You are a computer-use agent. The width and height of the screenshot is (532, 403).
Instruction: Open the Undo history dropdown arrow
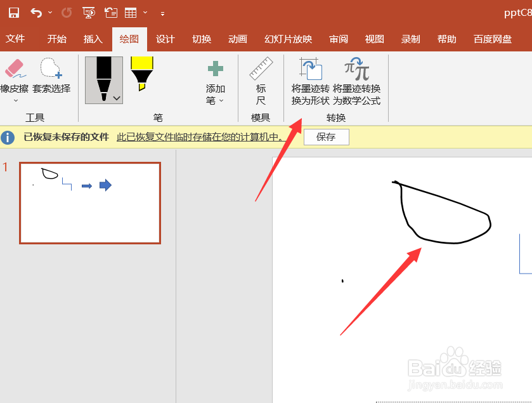click(50, 13)
